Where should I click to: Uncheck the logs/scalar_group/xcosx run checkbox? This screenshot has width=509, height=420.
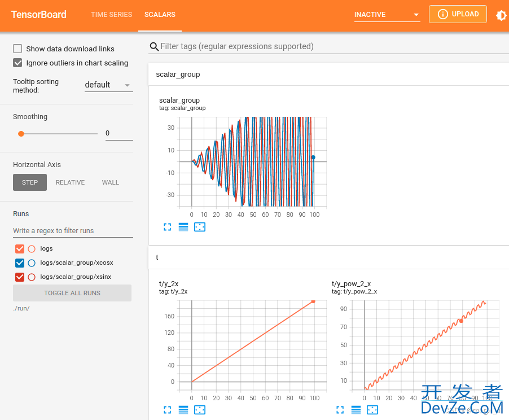click(x=20, y=263)
